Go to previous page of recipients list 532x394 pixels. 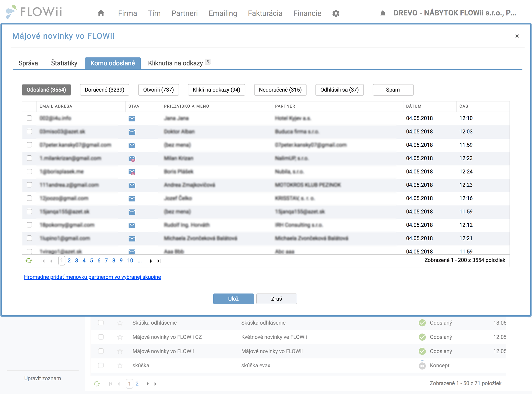tap(51, 261)
